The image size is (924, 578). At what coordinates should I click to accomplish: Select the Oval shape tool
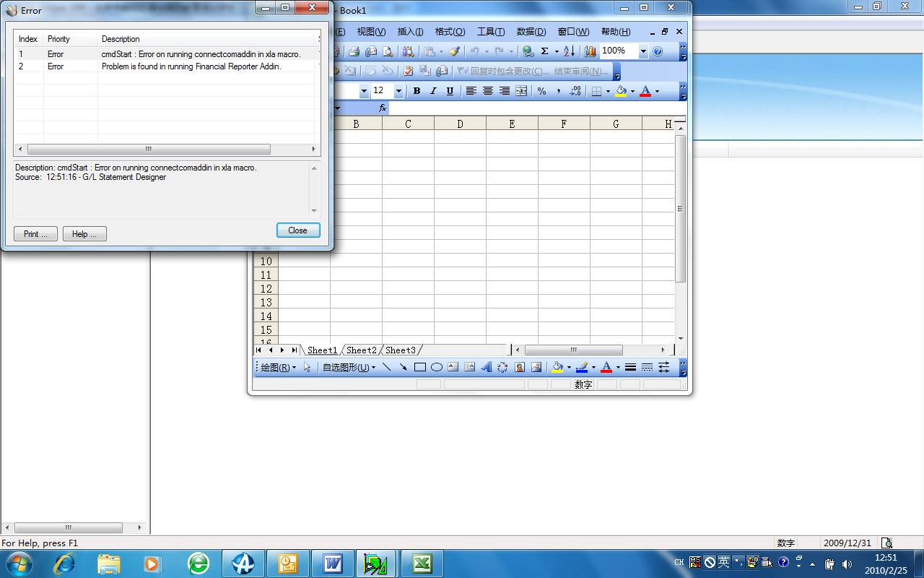[437, 367]
